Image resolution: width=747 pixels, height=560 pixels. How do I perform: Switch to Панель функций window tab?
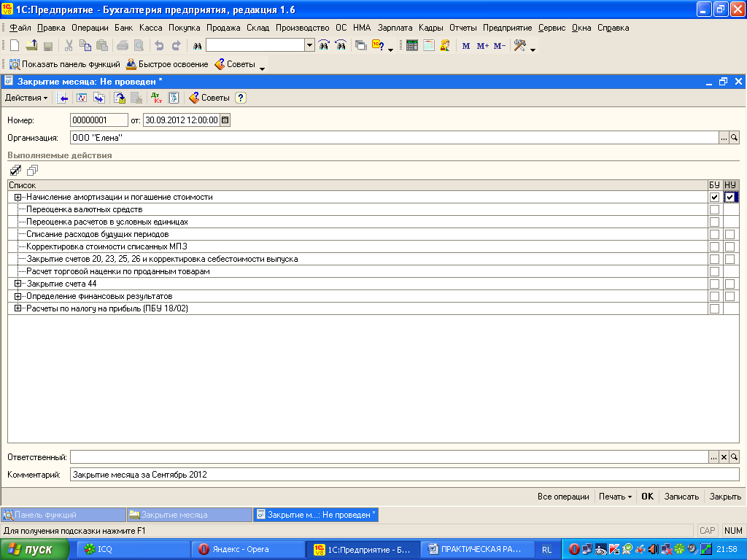(63, 515)
